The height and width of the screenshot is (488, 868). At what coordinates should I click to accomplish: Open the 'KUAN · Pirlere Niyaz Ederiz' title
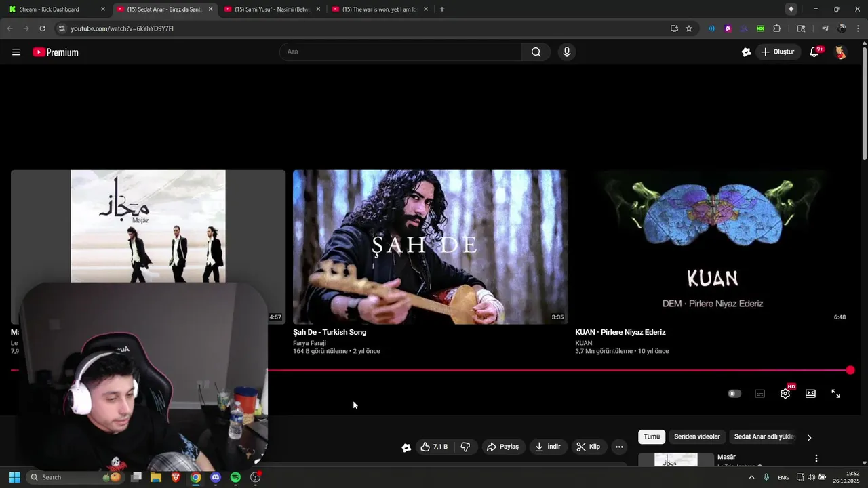pos(620,332)
